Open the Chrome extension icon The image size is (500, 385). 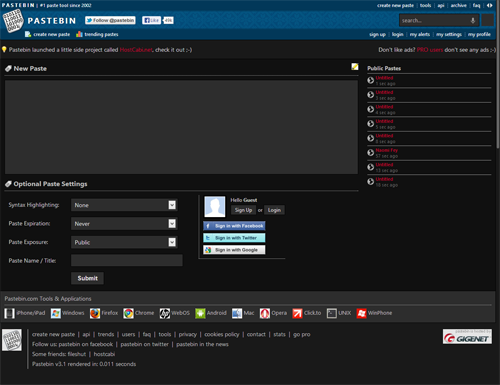tap(128, 313)
